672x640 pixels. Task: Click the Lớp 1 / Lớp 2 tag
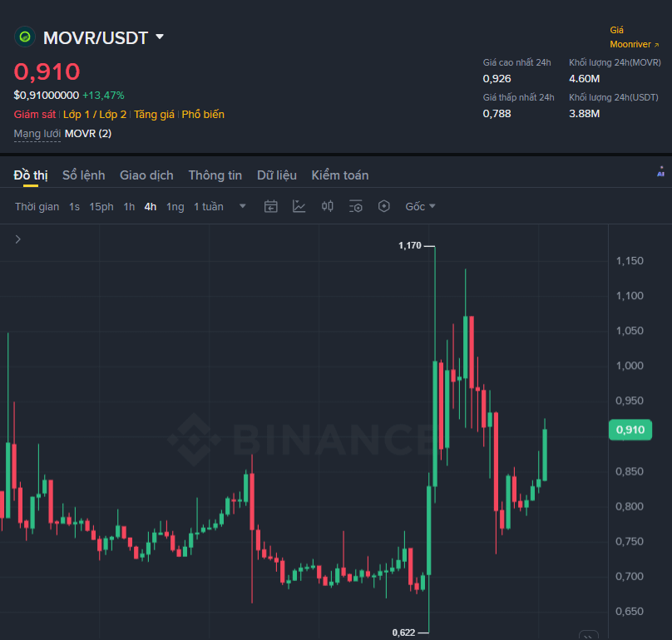click(95, 115)
